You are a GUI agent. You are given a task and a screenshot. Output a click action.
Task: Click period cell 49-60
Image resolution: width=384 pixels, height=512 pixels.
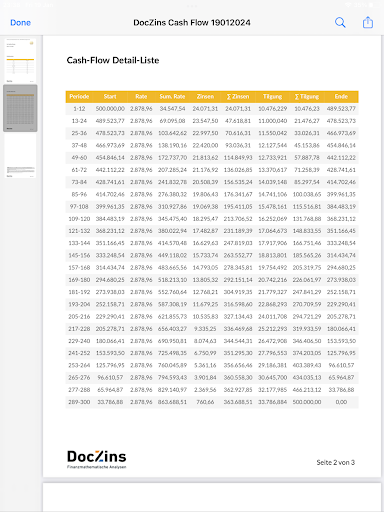click(79, 158)
